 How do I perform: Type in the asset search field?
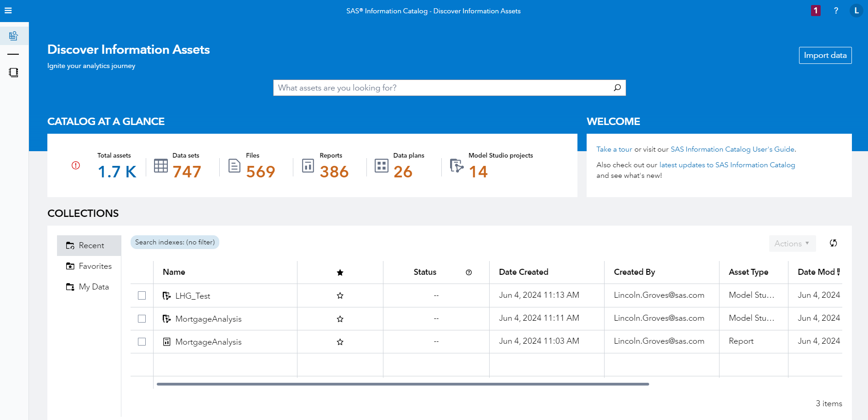click(x=437, y=87)
